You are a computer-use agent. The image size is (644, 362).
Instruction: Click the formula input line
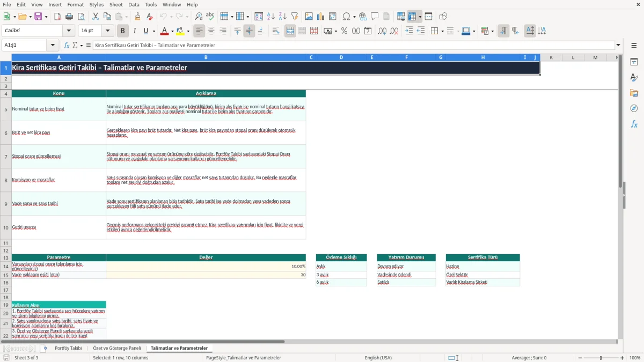tap(353, 45)
